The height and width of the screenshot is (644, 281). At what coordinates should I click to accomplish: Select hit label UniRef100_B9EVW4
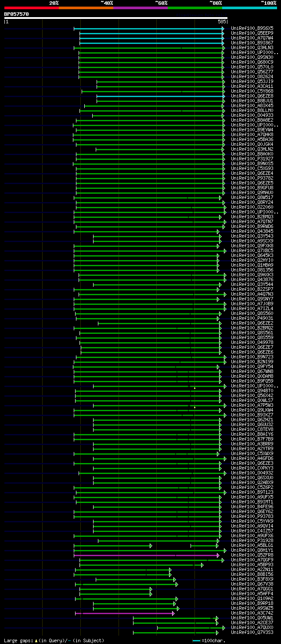point(252,130)
